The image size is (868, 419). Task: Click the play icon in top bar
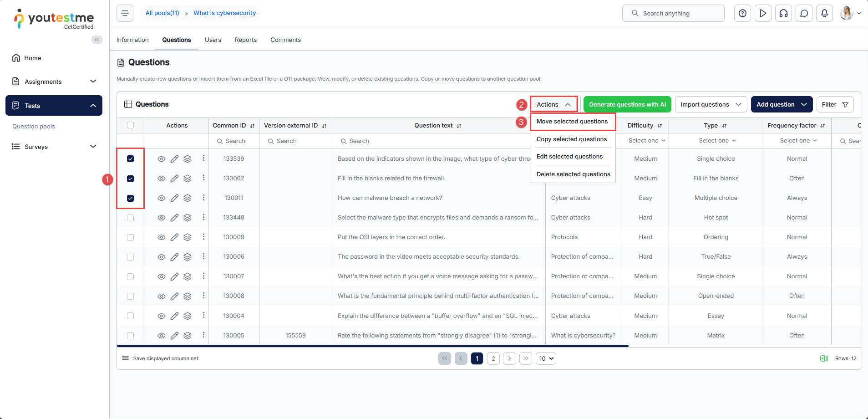click(763, 14)
